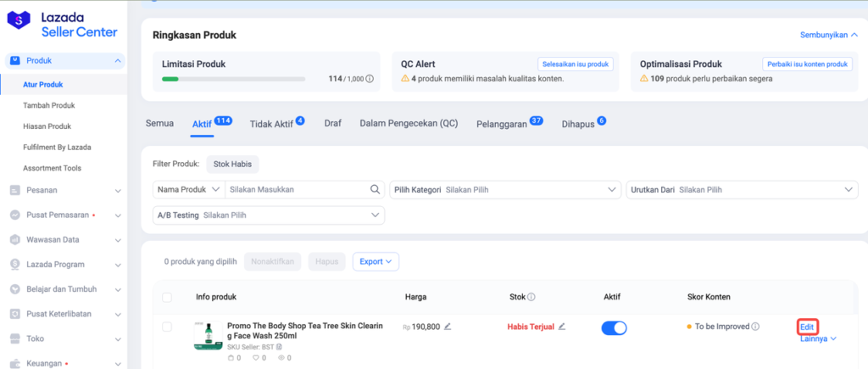Toggle the Aktif switch for Tea Tree Face Wash

click(614, 328)
